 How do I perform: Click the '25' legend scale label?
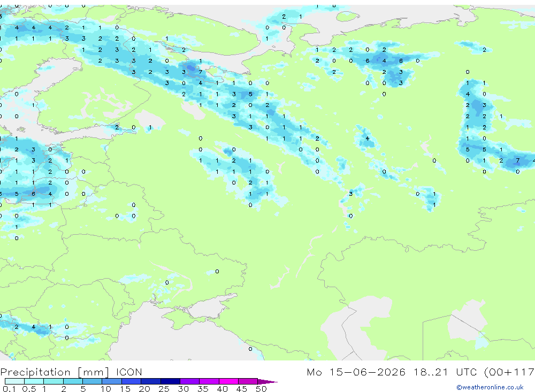coord(164,389)
